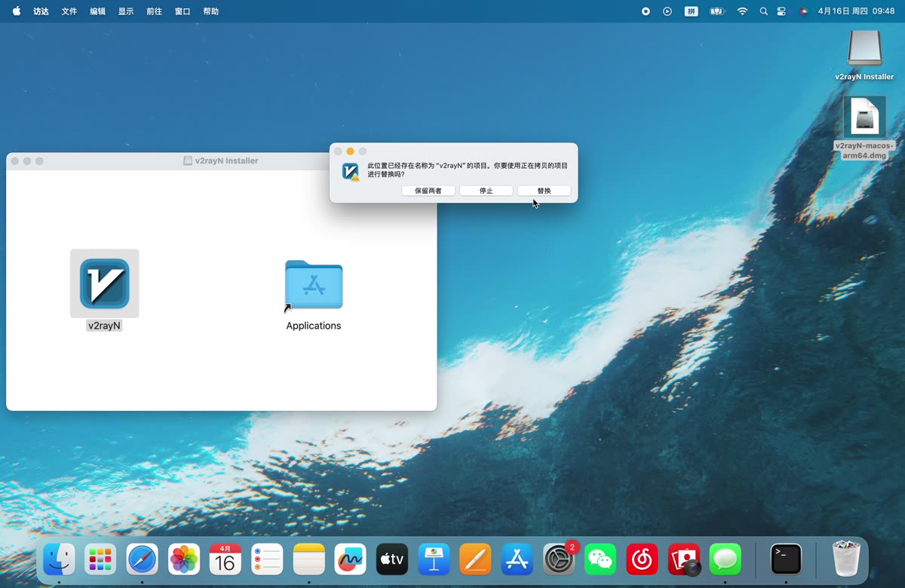Launch Safari from the Dock
The image size is (905, 588).
pyautogui.click(x=142, y=559)
